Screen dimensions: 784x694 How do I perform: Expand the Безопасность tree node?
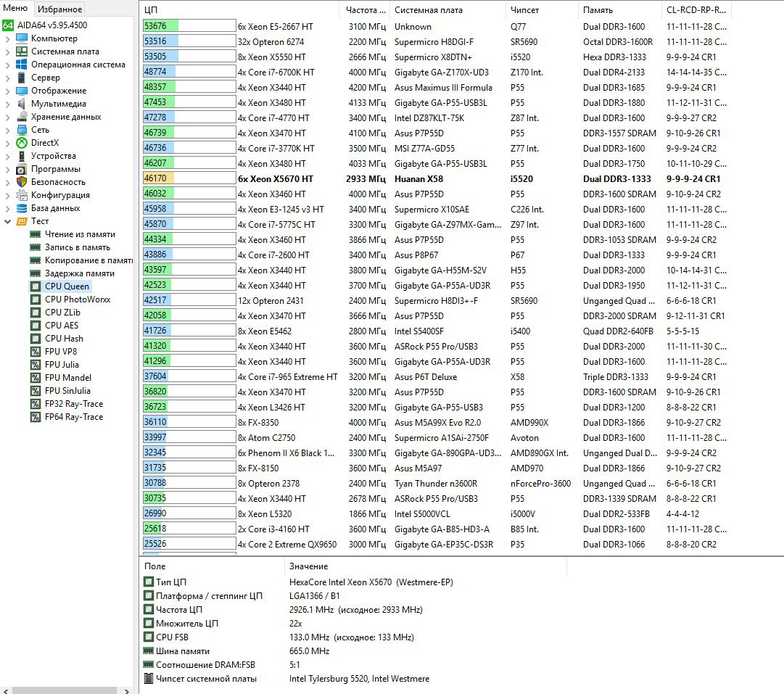(x=7, y=182)
